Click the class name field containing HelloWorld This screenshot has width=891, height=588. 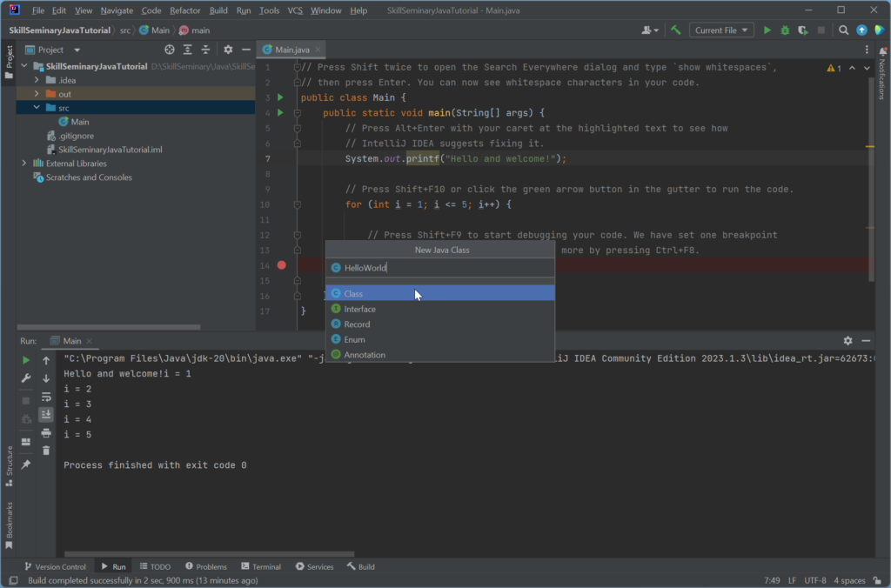point(440,268)
